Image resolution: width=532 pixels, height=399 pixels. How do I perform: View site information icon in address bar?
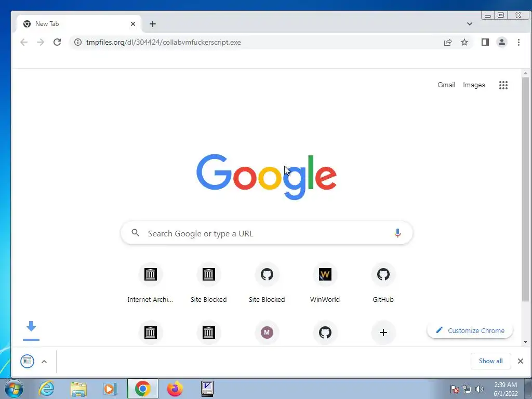[78, 43]
